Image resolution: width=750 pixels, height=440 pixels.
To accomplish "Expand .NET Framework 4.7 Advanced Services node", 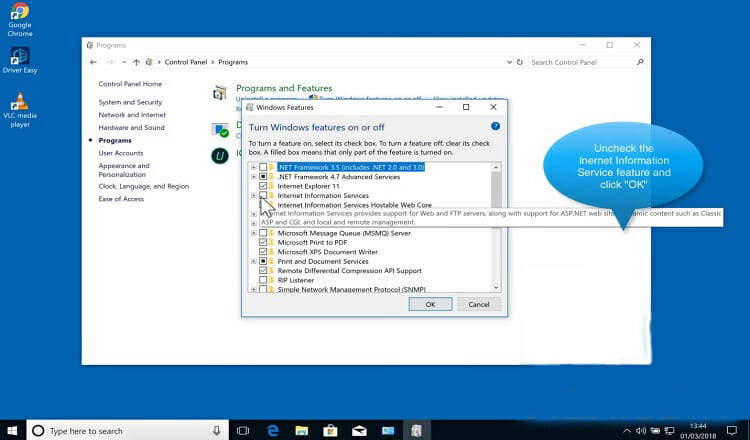I will click(254, 176).
